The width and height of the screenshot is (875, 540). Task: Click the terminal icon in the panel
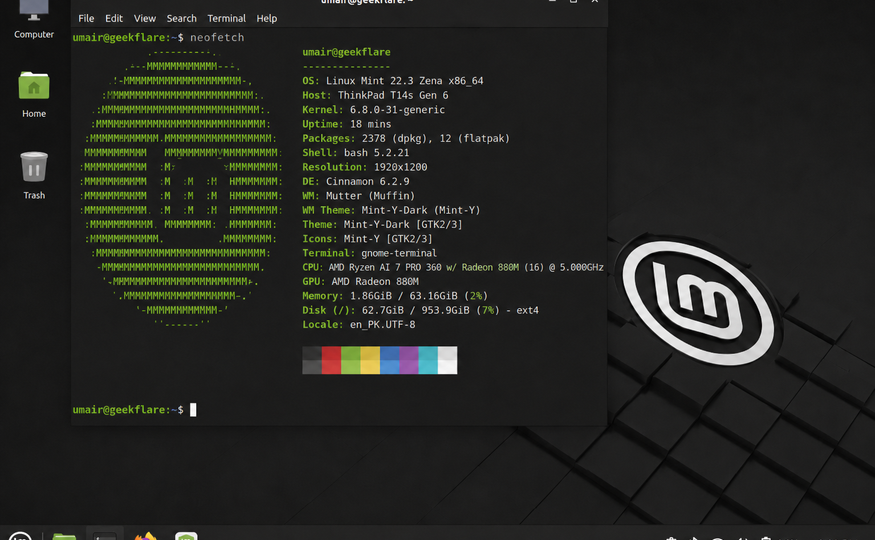pyautogui.click(x=104, y=537)
